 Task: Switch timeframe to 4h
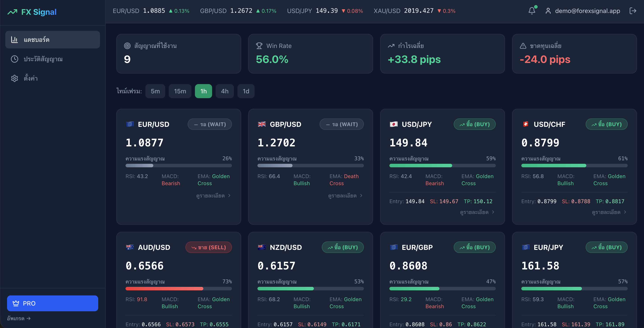224,91
